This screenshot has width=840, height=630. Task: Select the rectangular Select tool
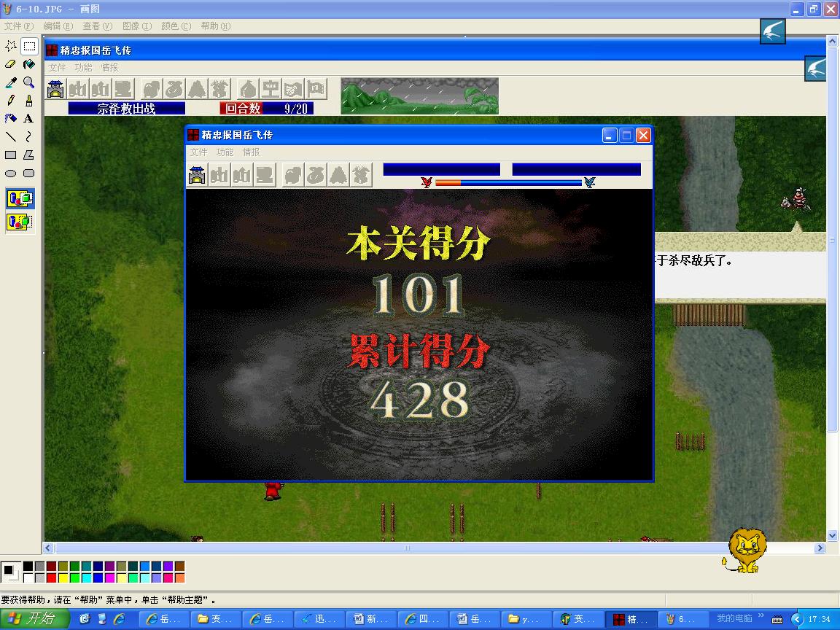click(29, 47)
